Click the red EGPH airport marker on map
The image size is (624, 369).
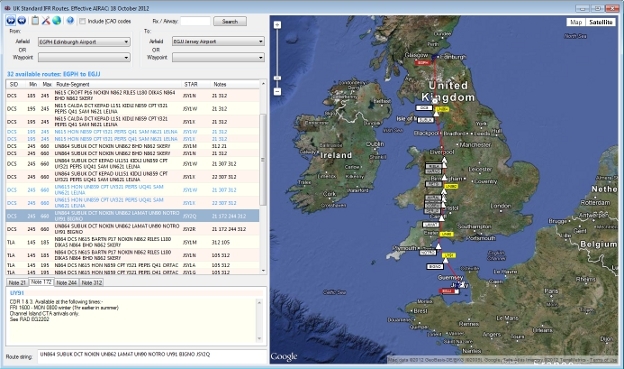tap(422, 62)
